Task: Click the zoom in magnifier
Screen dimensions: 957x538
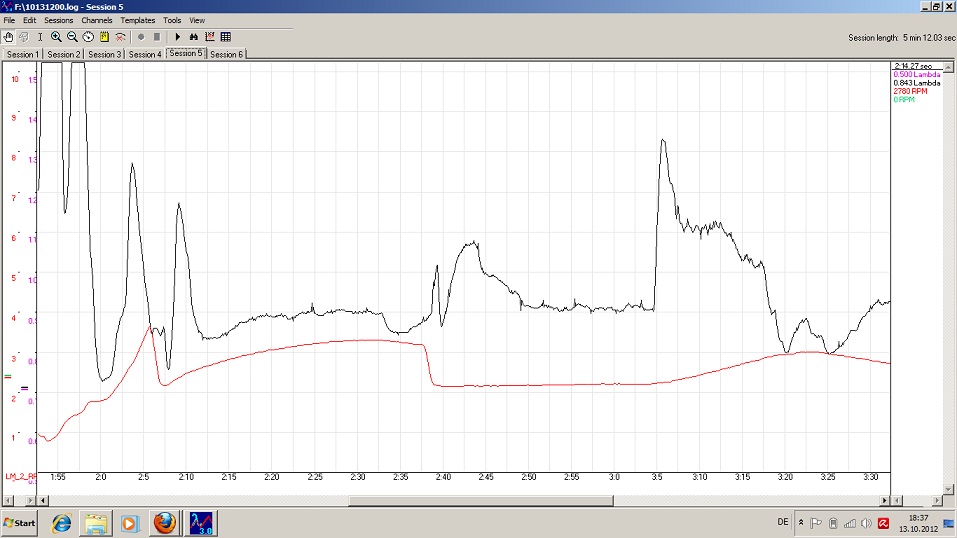Action: pyautogui.click(x=56, y=37)
